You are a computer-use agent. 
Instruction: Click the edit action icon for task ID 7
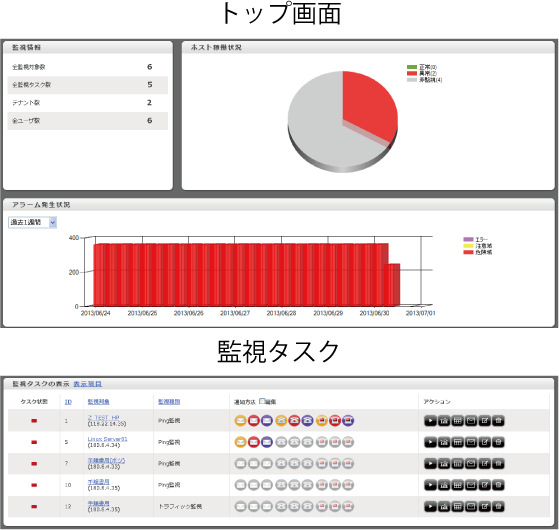484,464
